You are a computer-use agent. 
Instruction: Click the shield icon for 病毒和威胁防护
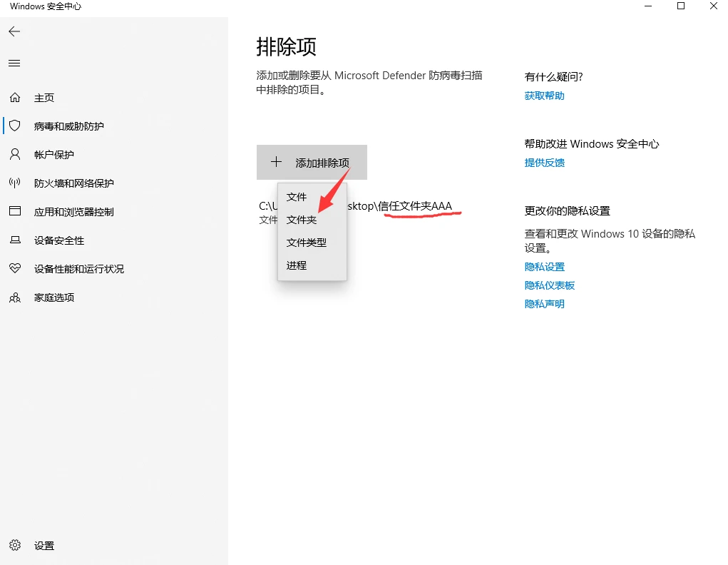click(15, 126)
